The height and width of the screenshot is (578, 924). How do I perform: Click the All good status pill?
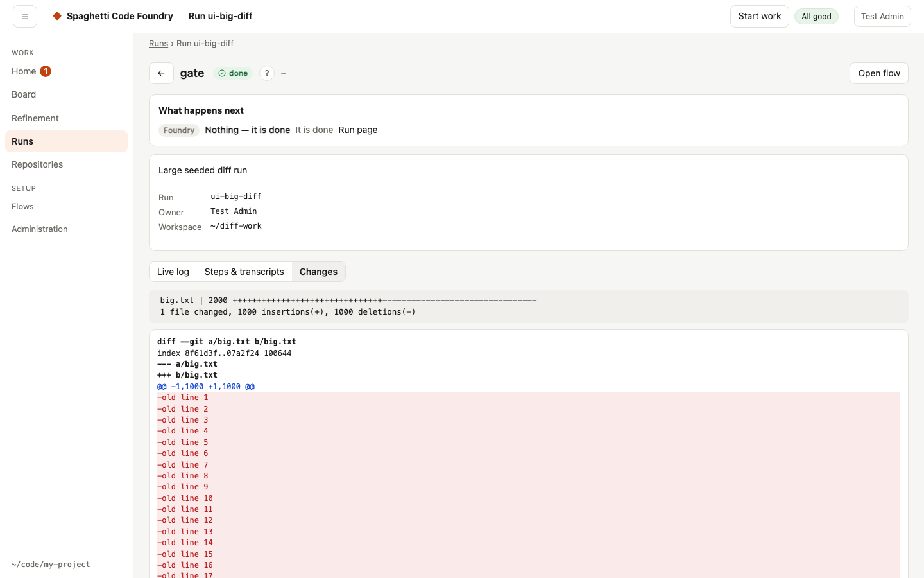(x=816, y=17)
